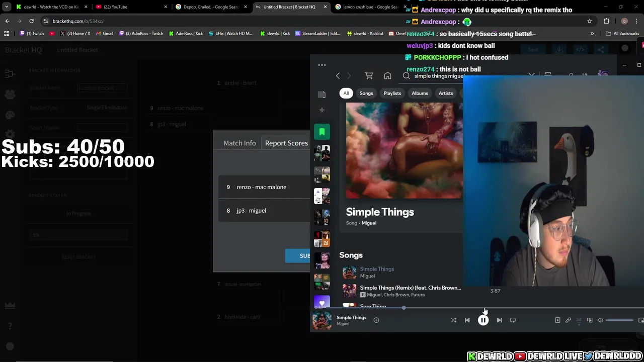Select the Playlists filter chip
This screenshot has height=362, width=644.
(x=392, y=93)
